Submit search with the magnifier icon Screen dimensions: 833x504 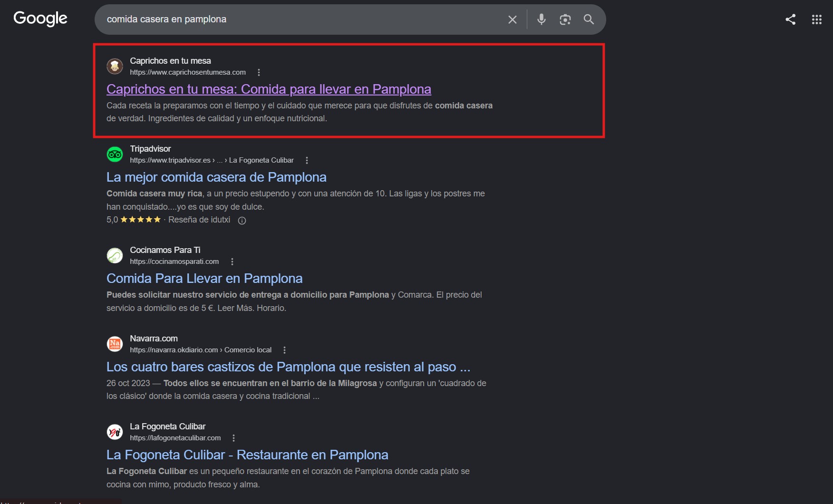(x=589, y=19)
